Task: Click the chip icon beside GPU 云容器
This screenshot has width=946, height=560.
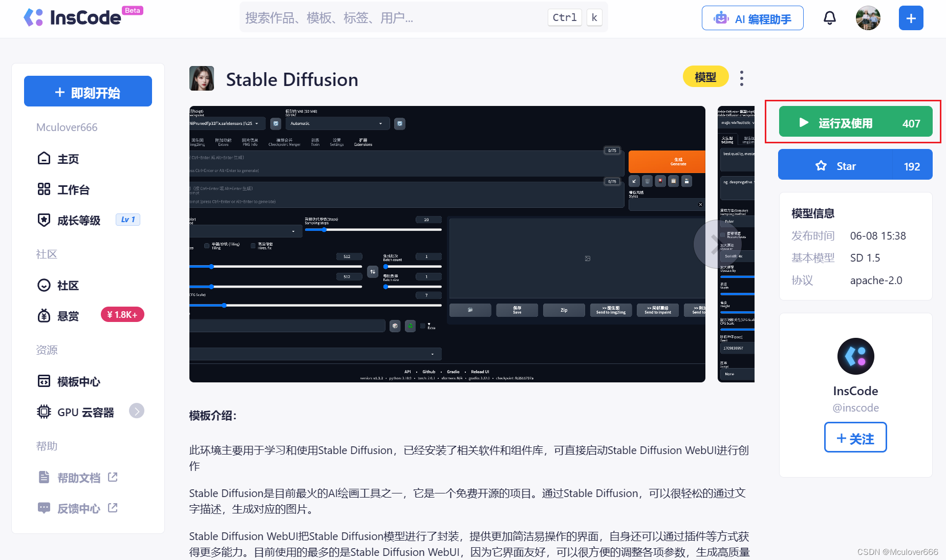Action: coord(44,412)
